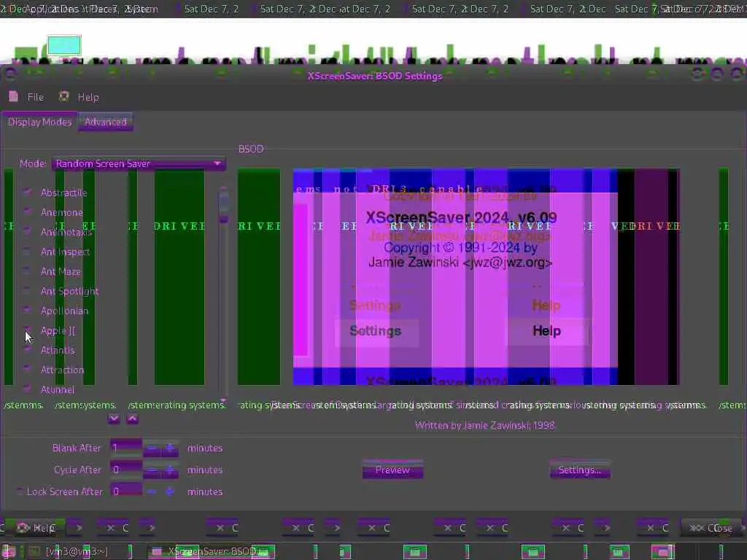Image resolution: width=747 pixels, height=560 pixels.
Task: Toggle the Ant Spotlight checkbox
Action: 27,290
